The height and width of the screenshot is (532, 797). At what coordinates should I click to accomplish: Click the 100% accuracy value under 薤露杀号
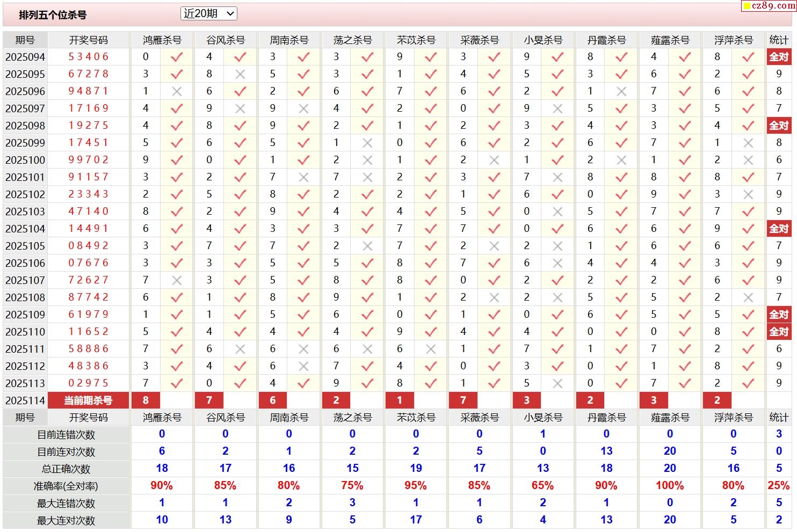tap(670, 486)
